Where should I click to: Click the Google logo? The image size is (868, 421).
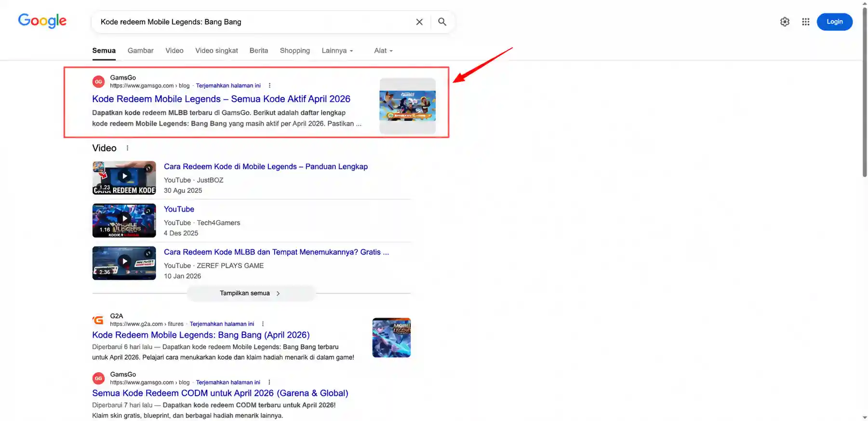(42, 21)
